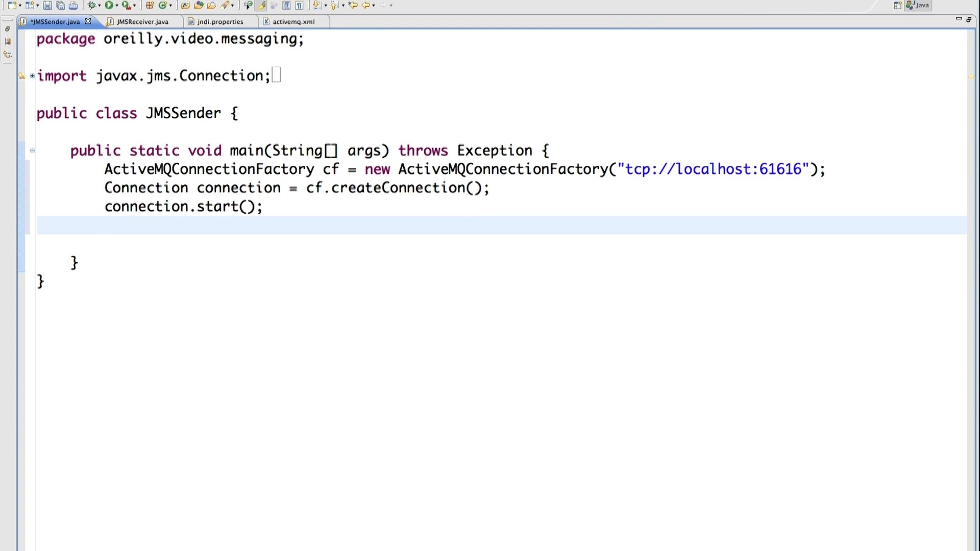
Task: Run the program with green play icon
Action: 109,5
